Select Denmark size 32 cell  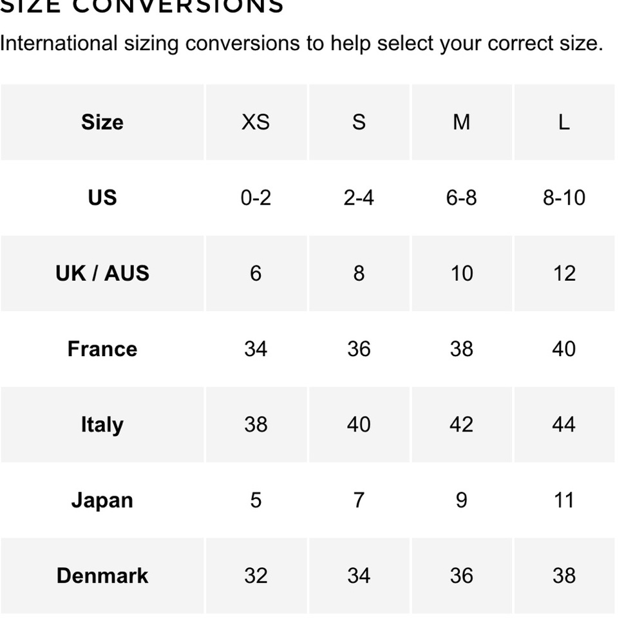pos(256,575)
